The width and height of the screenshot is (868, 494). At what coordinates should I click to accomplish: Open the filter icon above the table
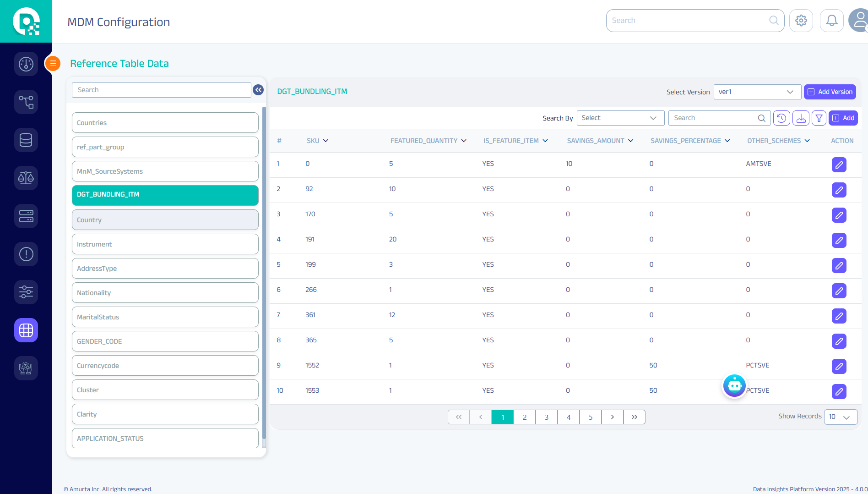click(x=819, y=118)
